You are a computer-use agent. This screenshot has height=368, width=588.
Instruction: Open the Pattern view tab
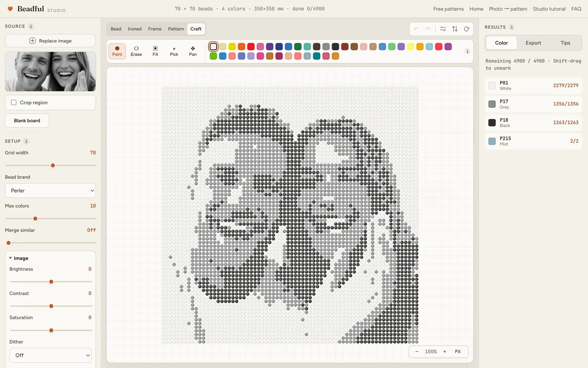[x=176, y=29]
